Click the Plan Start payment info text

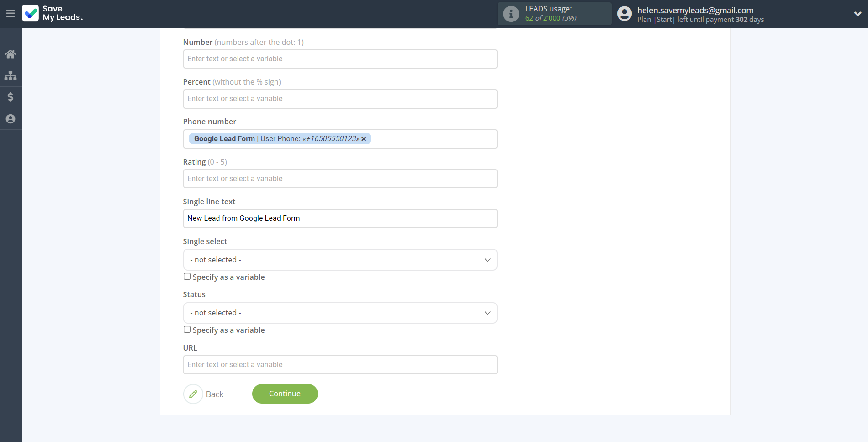[700, 20]
